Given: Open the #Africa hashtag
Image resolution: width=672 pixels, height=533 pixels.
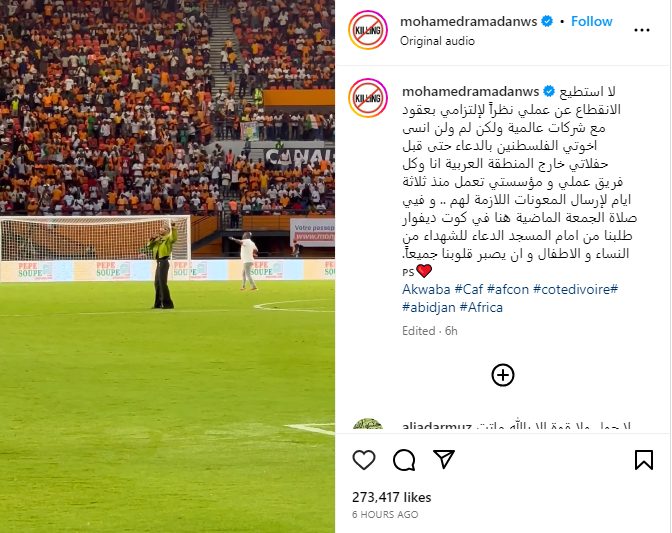Looking at the screenshot, I should (481, 307).
